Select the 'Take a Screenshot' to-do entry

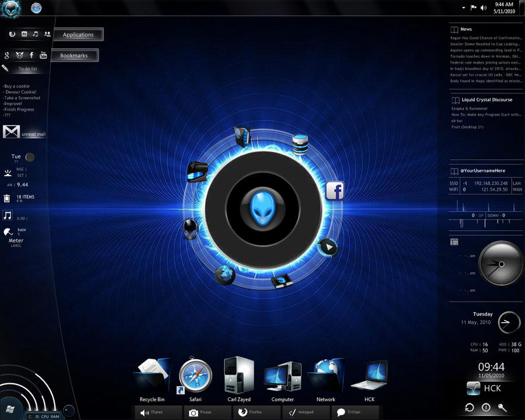pyautogui.click(x=22, y=98)
